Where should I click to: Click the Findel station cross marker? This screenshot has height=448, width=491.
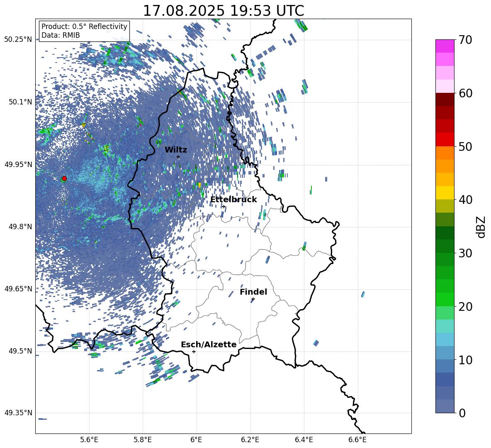(253, 299)
